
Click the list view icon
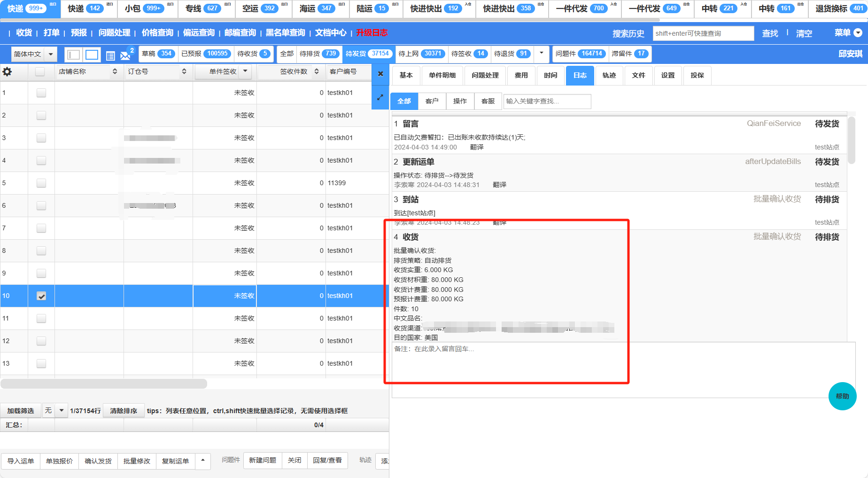tap(110, 56)
